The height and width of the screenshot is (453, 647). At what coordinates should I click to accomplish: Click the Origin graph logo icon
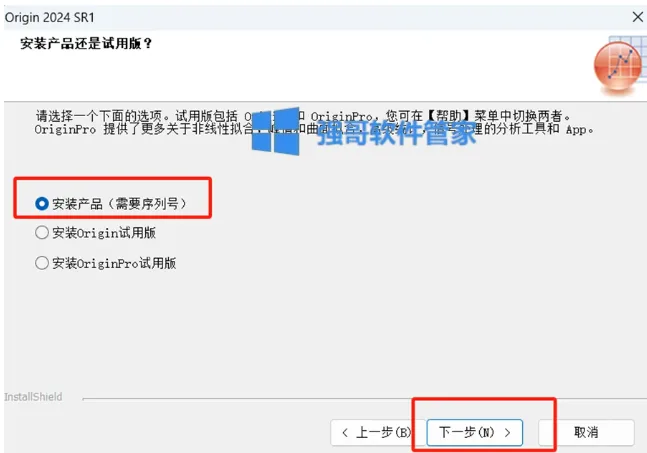pos(619,66)
